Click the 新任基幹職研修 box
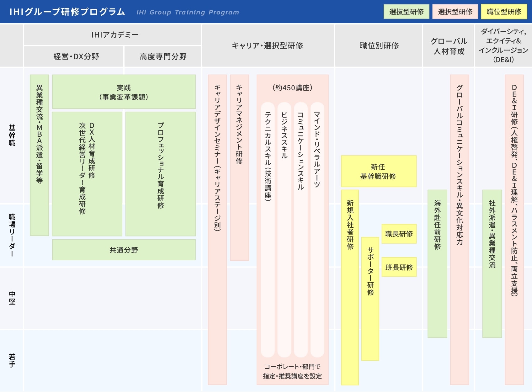The height and width of the screenshot is (392, 532). (379, 171)
